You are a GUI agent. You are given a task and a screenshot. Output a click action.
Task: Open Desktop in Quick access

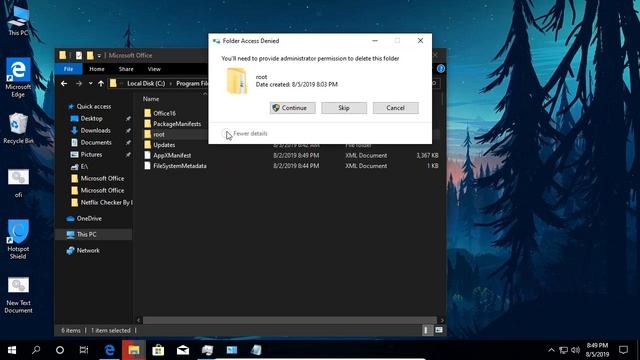pos(91,118)
